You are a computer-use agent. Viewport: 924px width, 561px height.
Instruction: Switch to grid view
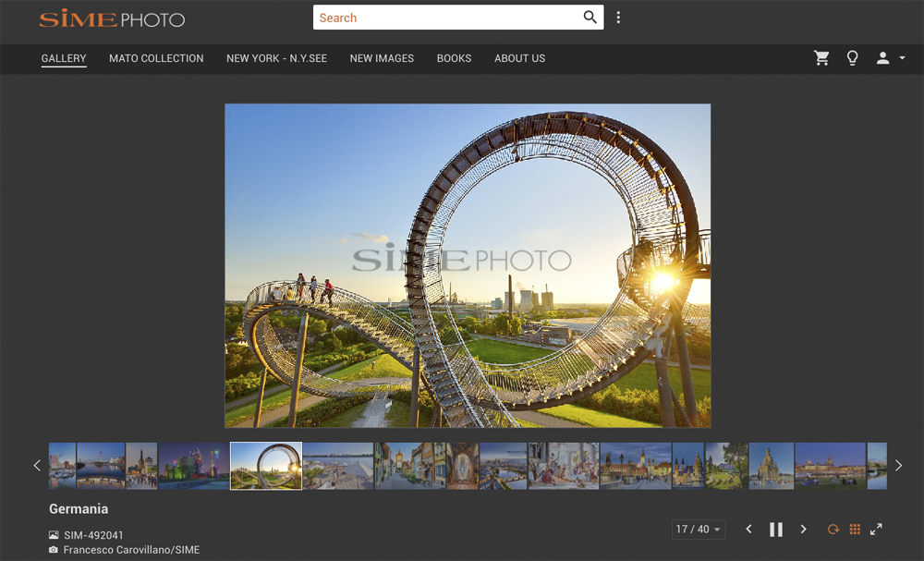coord(855,530)
